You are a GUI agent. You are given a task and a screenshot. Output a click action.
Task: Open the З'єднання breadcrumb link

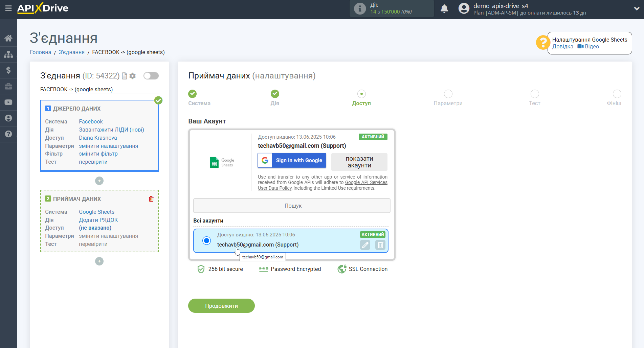click(71, 52)
